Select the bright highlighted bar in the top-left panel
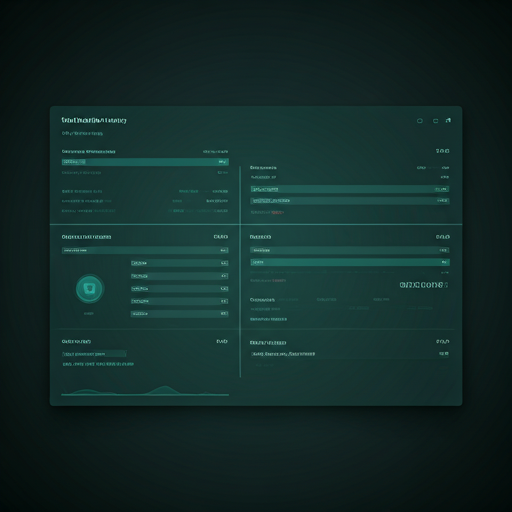The width and height of the screenshot is (512, 512). coord(145,162)
